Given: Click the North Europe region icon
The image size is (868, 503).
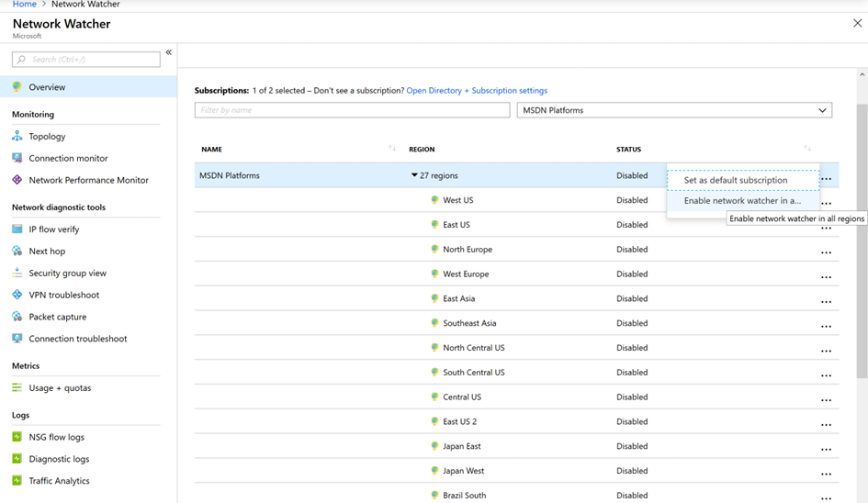Looking at the screenshot, I should click(434, 249).
